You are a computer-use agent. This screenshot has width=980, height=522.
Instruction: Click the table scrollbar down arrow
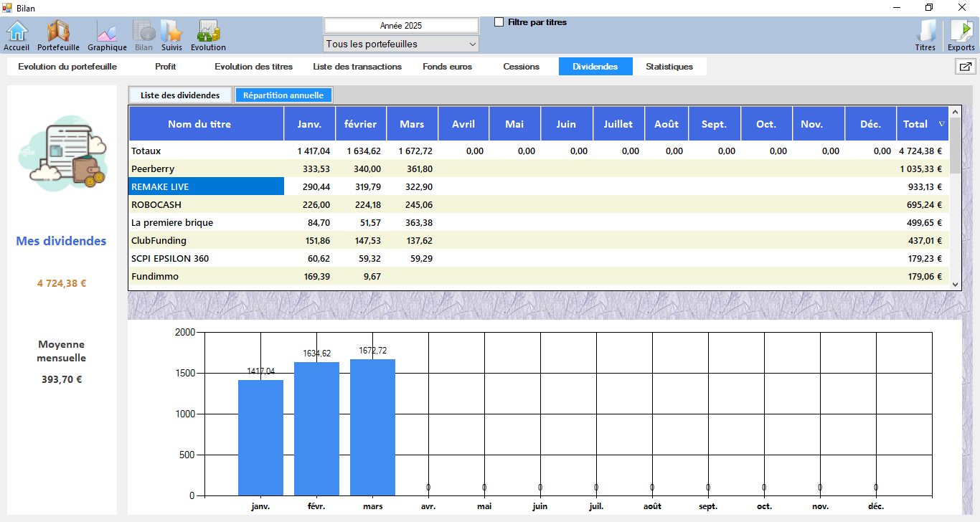click(955, 284)
